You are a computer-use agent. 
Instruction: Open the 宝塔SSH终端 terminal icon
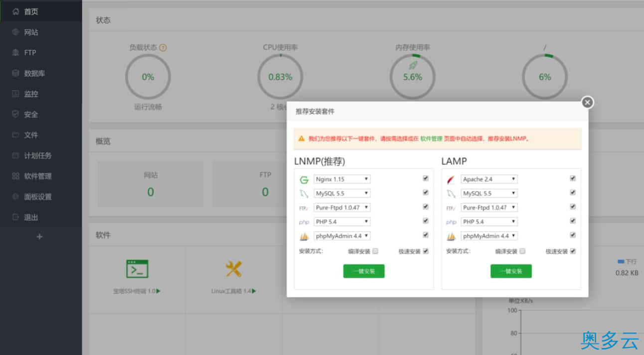tap(137, 269)
